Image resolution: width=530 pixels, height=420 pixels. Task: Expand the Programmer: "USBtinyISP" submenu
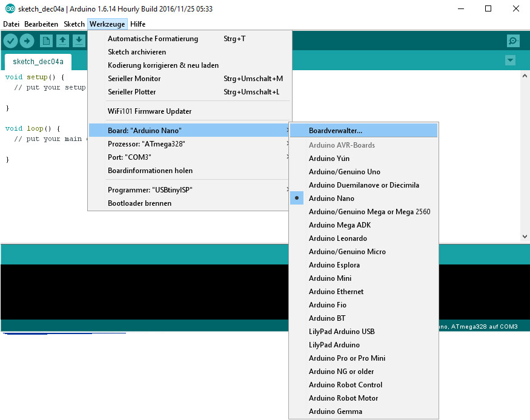coord(189,190)
